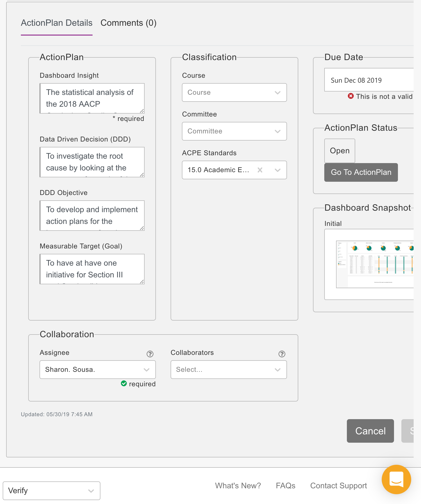The width and height of the screenshot is (421, 504).
Task: Click the green check icon beside required
Action: 124,384
